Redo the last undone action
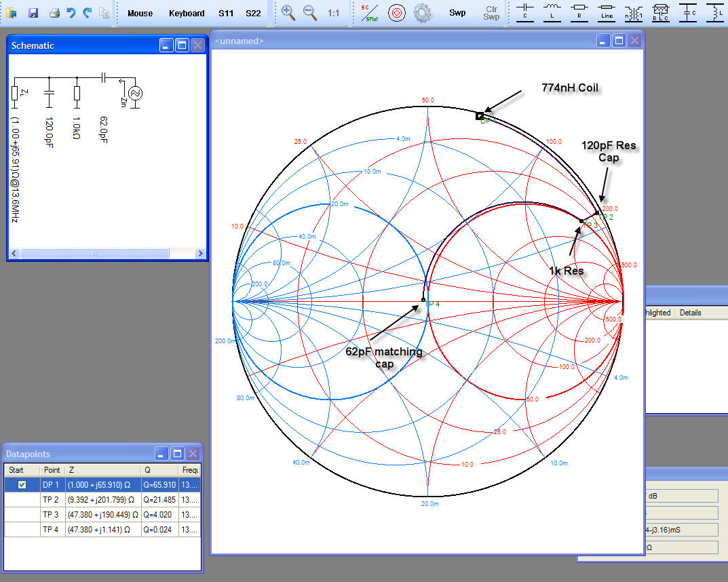 click(88, 12)
